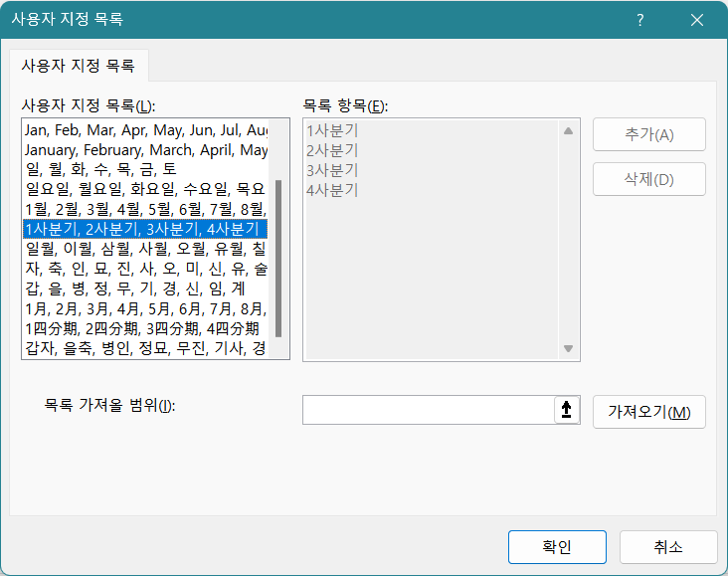Click the 가져오기(M) button
This screenshot has height=576, width=728.
(649, 412)
